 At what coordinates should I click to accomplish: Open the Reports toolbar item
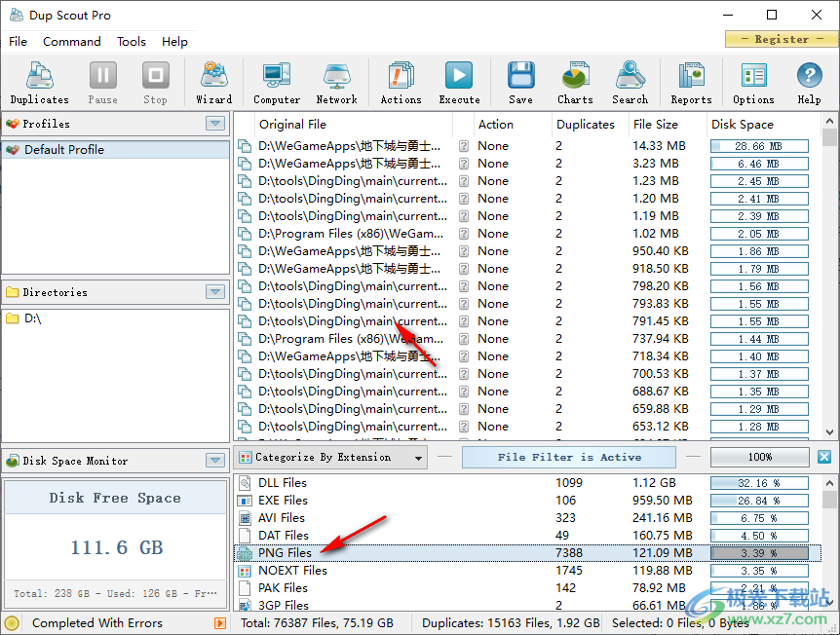pyautogui.click(x=691, y=83)
